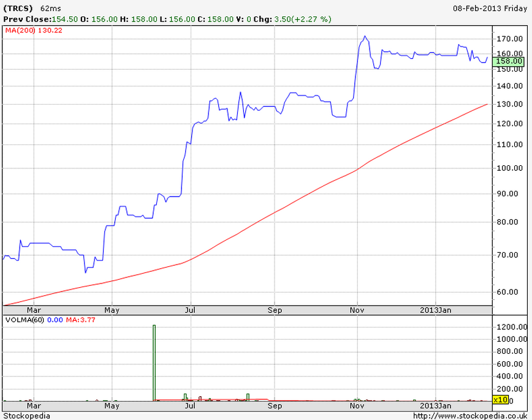Image resolution: width=532 pixels, height=420 pixels.
Task: Click the 90.00 price axis label
Action: coord(507,194)
